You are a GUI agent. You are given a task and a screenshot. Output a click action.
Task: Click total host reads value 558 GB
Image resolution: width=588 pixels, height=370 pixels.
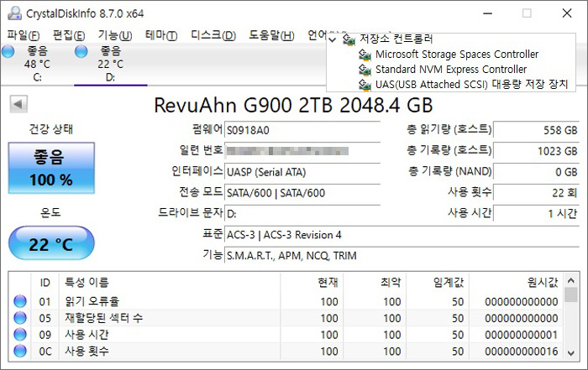click(536, 130)
